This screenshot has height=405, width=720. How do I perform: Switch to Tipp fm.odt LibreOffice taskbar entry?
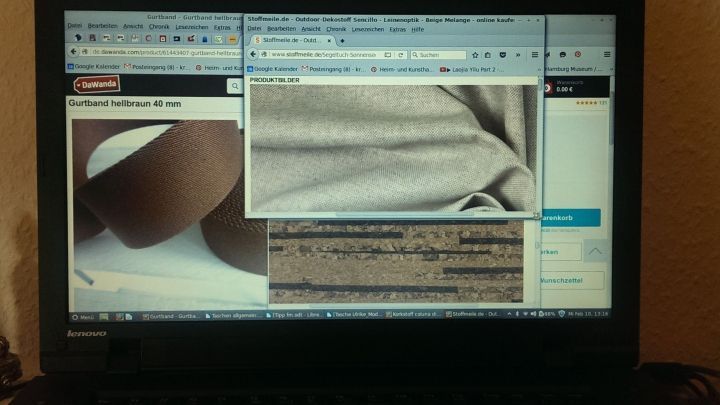coord(294,315)
